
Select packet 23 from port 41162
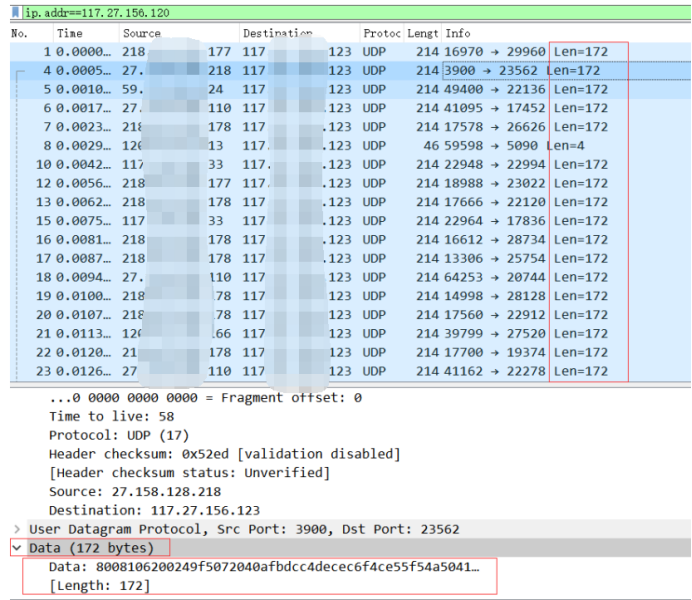point(350,371)
